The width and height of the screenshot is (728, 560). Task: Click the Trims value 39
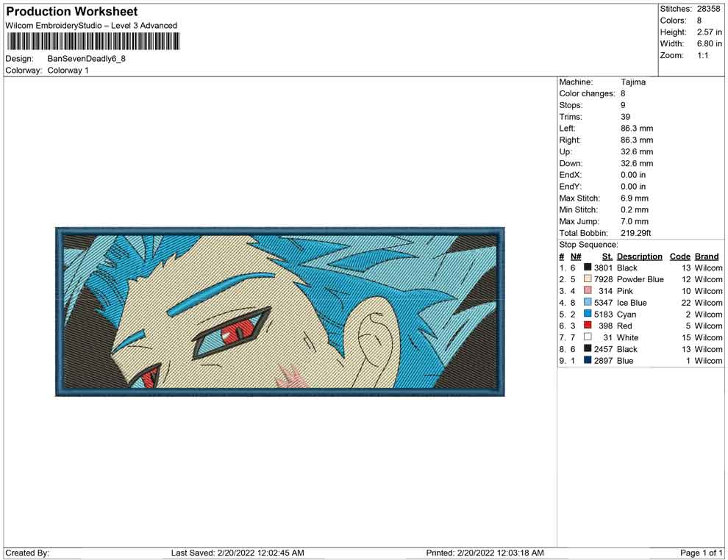[625, 117]
